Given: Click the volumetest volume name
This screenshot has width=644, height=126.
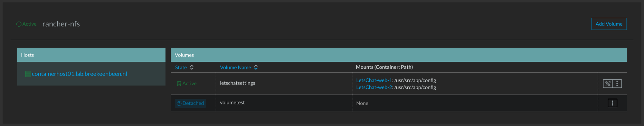Looking at the screenshot, I should pyautogui.click(x=232, y=103).
